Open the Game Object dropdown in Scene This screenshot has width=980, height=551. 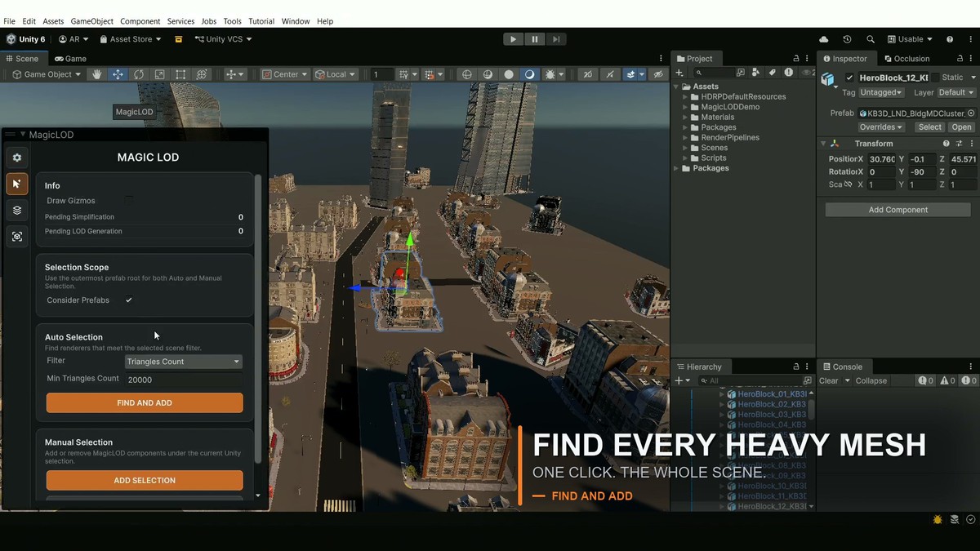(x=47, y=74)
